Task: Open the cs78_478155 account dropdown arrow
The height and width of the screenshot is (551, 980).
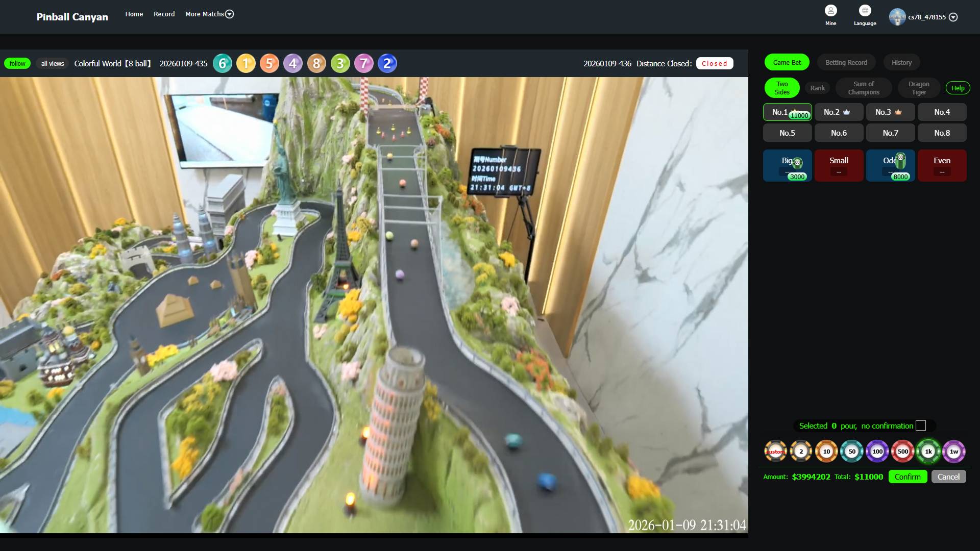Action: [x=953, y=17]
